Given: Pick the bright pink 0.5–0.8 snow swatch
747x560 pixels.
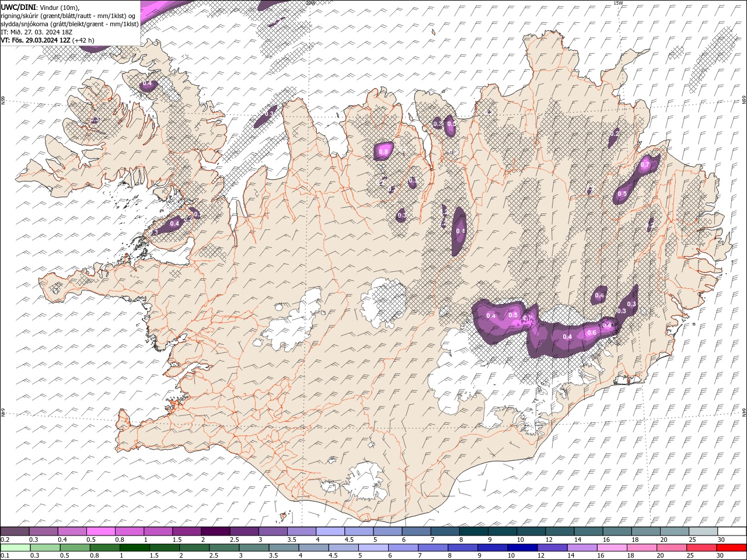Looking at the screenshot, I should pos(101,531).
